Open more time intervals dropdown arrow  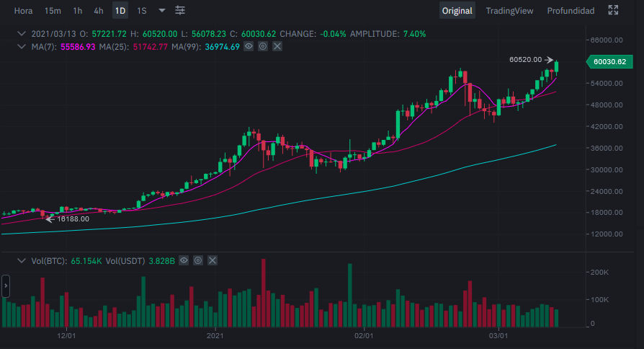tap(162, 10)
